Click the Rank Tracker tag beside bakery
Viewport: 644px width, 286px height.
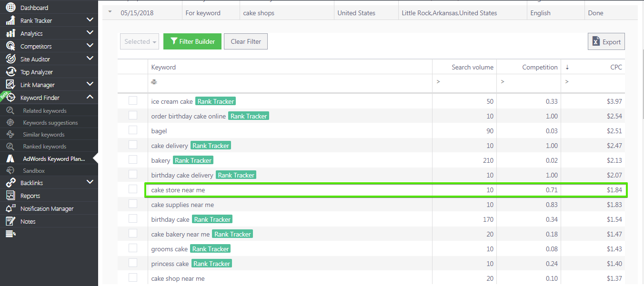pos(193,160)
